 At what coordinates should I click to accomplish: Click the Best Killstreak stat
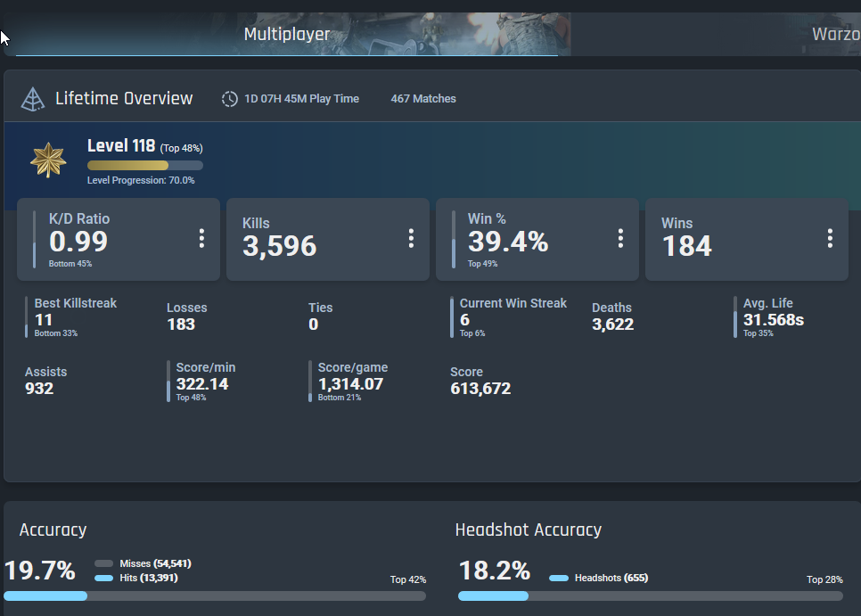pyautogui.click(x=75, y=317)
